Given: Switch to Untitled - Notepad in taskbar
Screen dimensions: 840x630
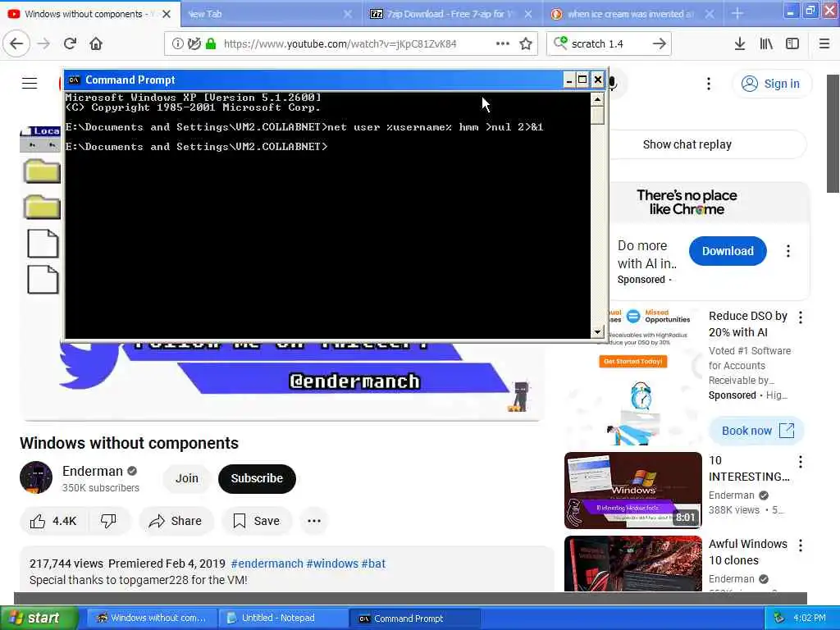Looking at the screenshot, I should (x=283, y=619).
